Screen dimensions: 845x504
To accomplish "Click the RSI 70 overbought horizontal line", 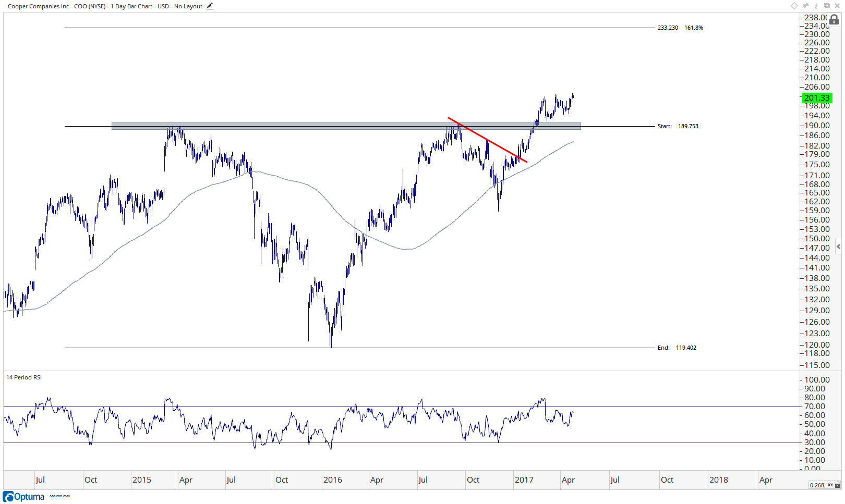I will coord(402,407).
